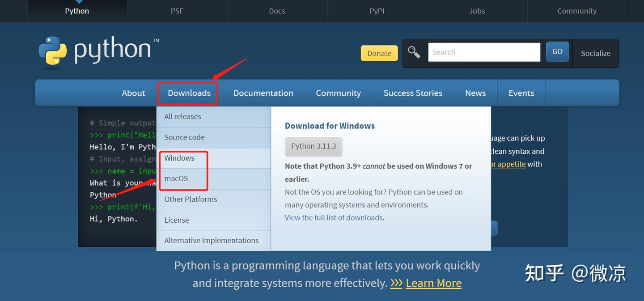Download Python 3.11.3 button
Screen dimensions: 644x301
(x=314, y=146)
